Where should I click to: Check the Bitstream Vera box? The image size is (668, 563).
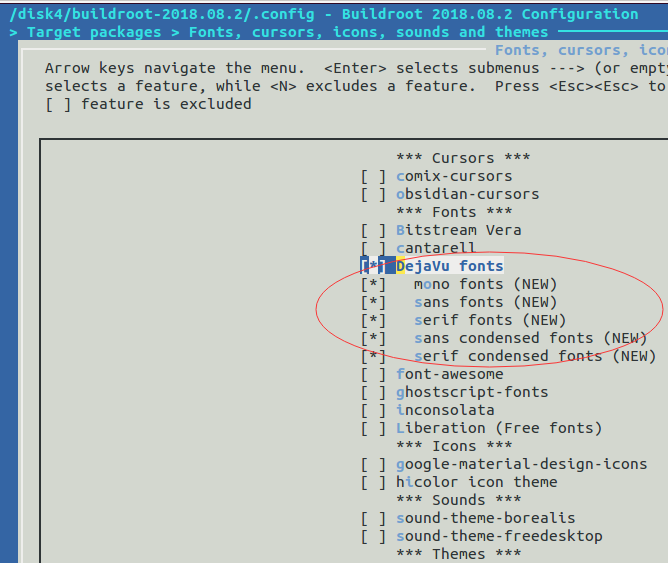pos(373,230)
